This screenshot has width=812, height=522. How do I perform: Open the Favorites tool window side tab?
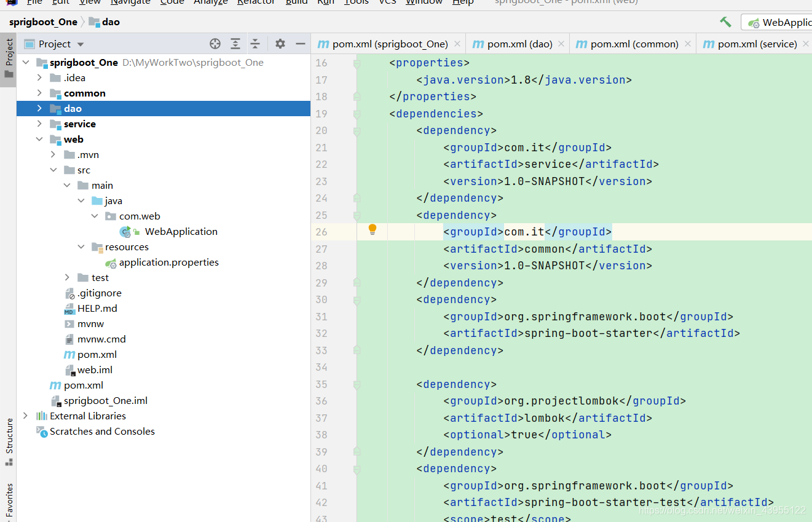click(9, 501)
